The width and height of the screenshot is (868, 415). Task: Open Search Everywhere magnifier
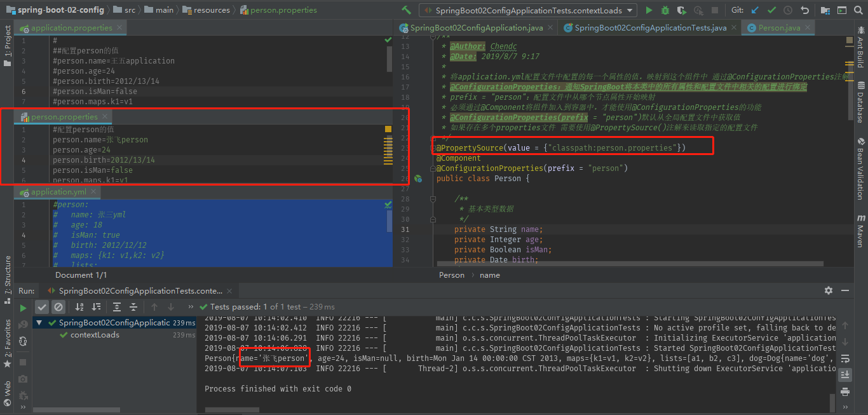[x=858, y=10]
